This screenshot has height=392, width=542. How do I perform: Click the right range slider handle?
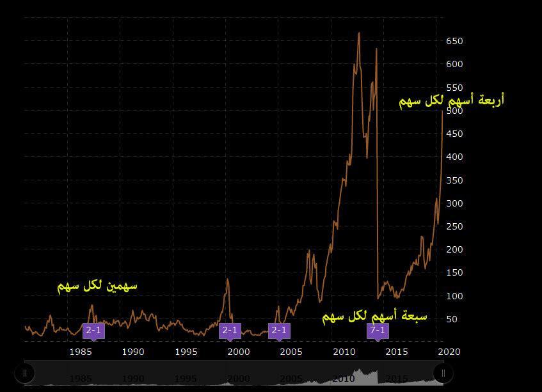443,372
